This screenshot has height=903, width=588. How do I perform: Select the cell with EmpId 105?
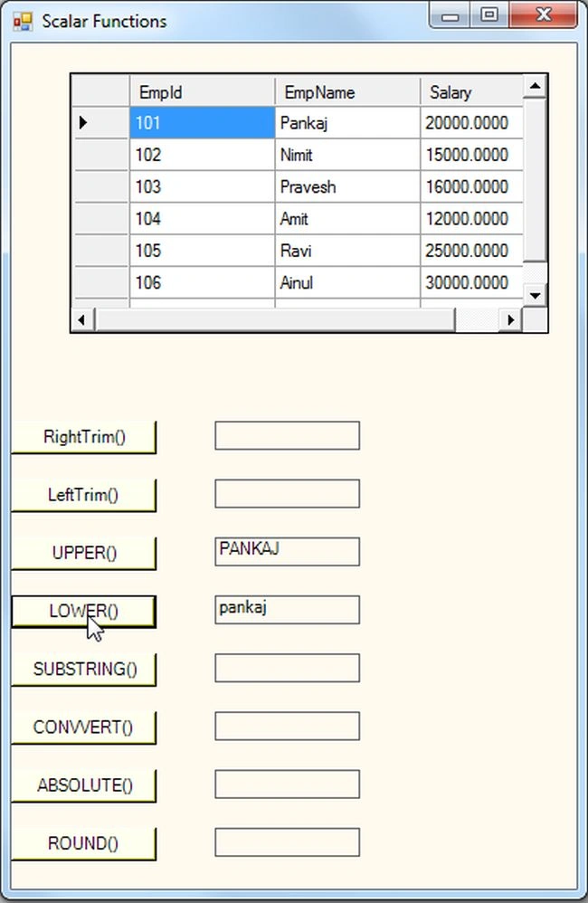click(x=203, y=251)
